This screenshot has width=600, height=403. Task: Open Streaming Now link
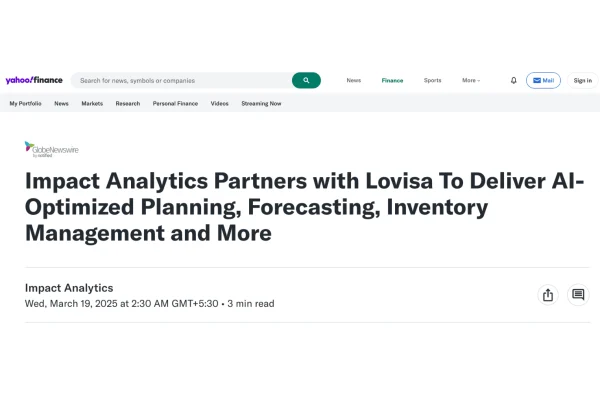click(261, 103)
